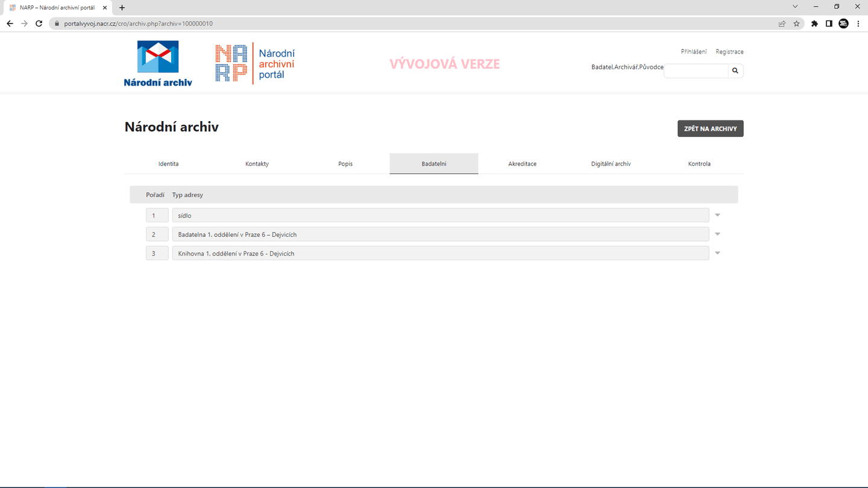Click the Národní archiv logo
This screenshot has height=488, width=868.
tap(158, 63)
